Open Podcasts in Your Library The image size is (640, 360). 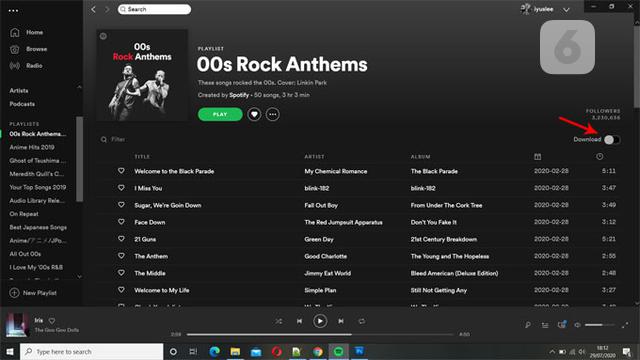22,104
